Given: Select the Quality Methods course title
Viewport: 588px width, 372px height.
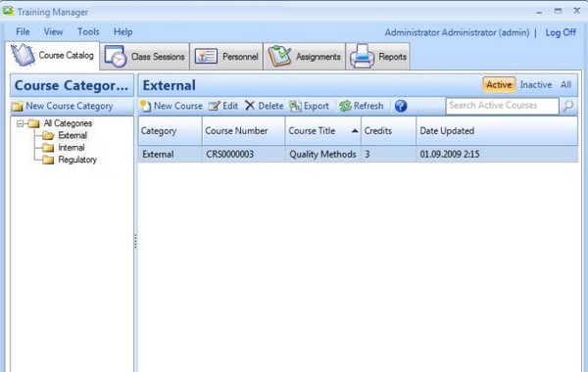Looking at the screenshot, I should [x=322, y=154].
